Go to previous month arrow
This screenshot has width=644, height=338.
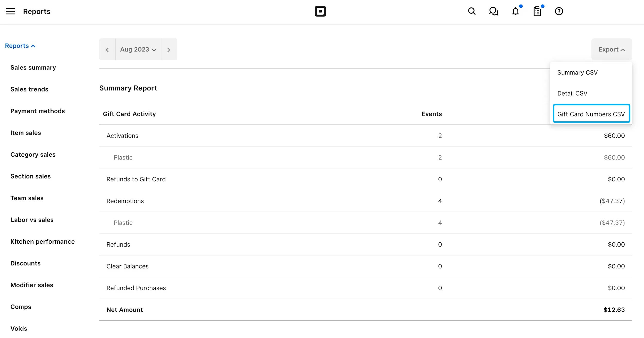tap(107, 49)
